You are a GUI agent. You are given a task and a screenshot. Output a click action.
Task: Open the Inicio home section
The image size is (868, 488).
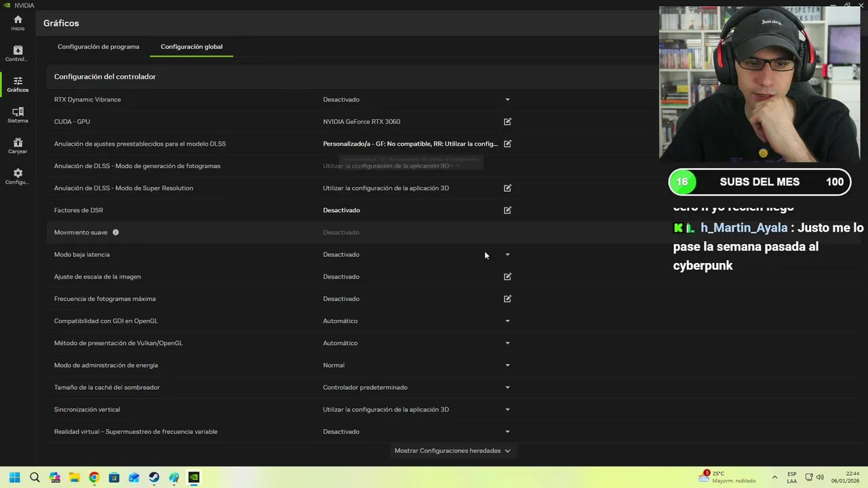pyautogui.click(x=18, y=23)
